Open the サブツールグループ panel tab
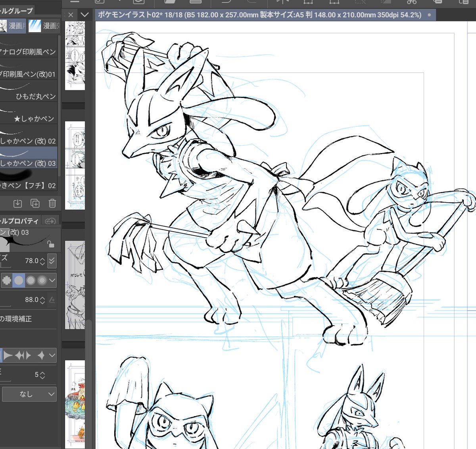Image resolution: width=476 pixels, height=449 pixels. (17, 11)
